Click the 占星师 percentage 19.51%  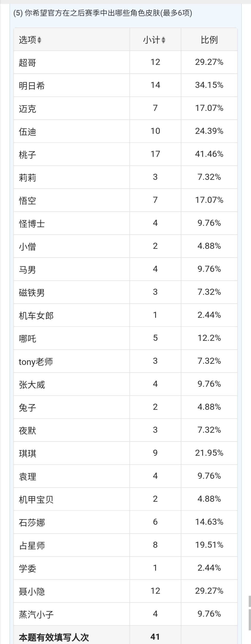coord(209,545)
